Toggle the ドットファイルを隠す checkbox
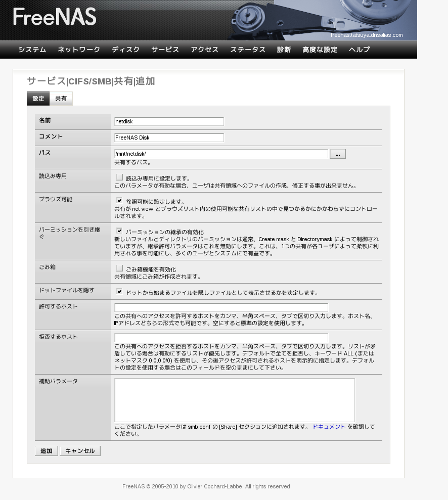448x500 pixels. pos(119,291)
